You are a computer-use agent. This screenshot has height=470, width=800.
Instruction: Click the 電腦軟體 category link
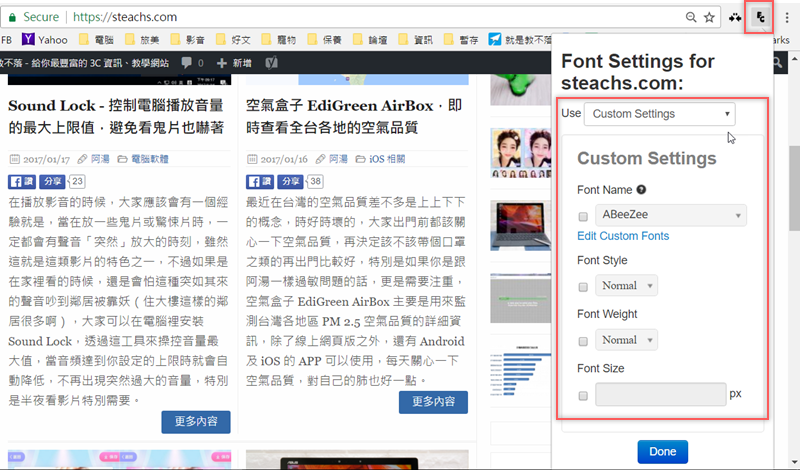[x=149, y=159]
